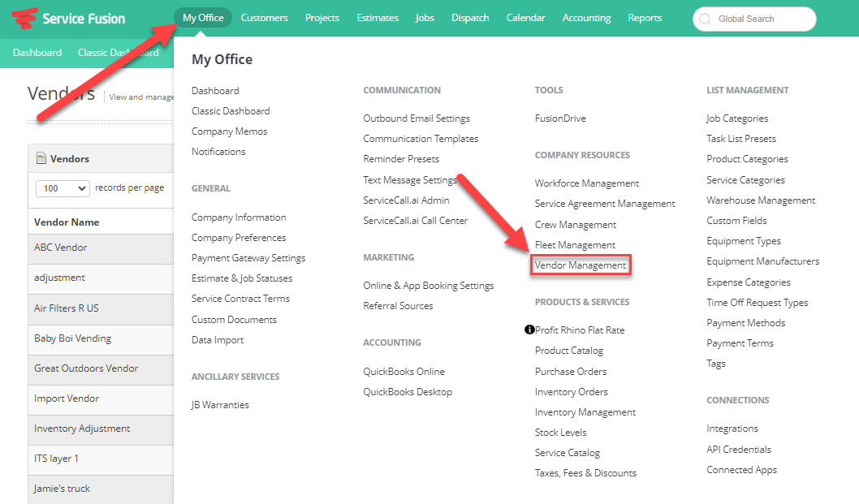
Task: Open ServiceCall.ai Call Center
Action: pyautogui.click(x=415, y=220)
